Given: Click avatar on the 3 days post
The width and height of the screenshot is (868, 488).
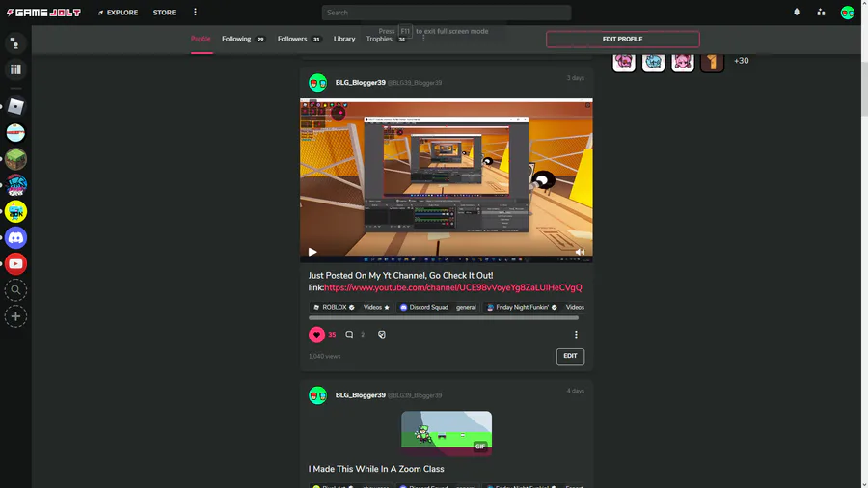Looking at the screenshot, I should click(317, 82).
